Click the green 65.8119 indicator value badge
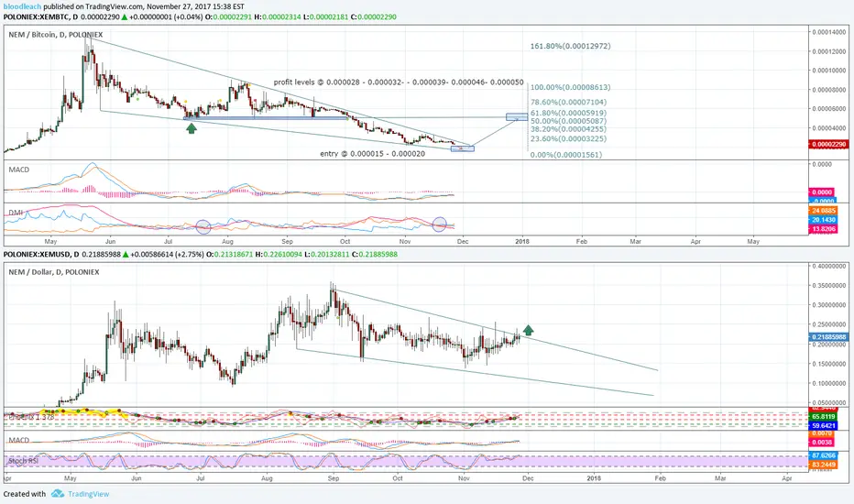This screenshot has height=504, width=854. tap(824, 416)
